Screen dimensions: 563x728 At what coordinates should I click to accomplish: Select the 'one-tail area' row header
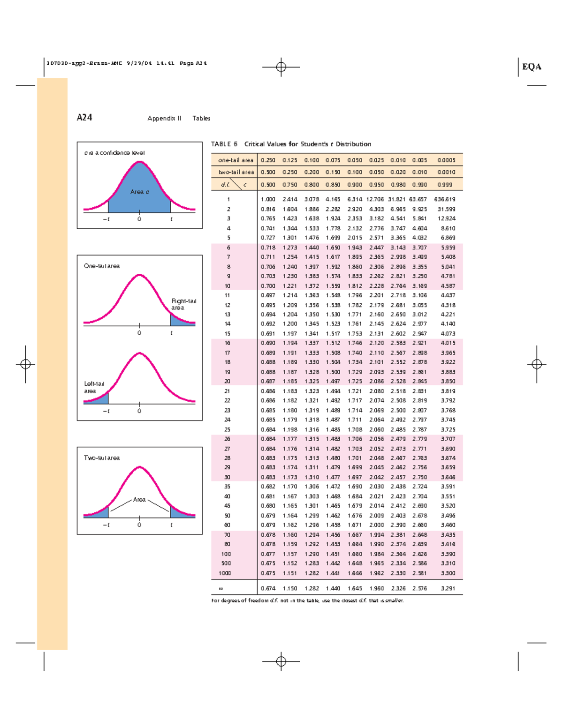[236, 160]
